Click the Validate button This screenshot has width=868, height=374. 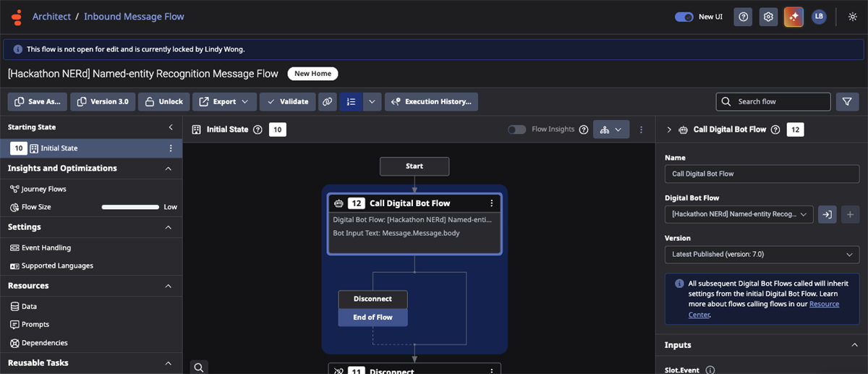[x=287, y=102]
